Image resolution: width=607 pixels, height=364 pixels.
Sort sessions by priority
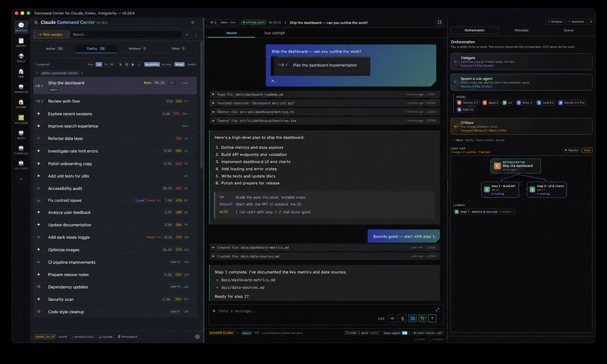point(152,64)
